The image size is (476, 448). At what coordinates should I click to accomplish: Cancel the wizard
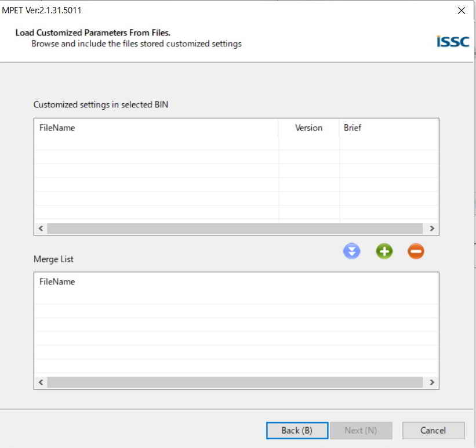[434, 431]
